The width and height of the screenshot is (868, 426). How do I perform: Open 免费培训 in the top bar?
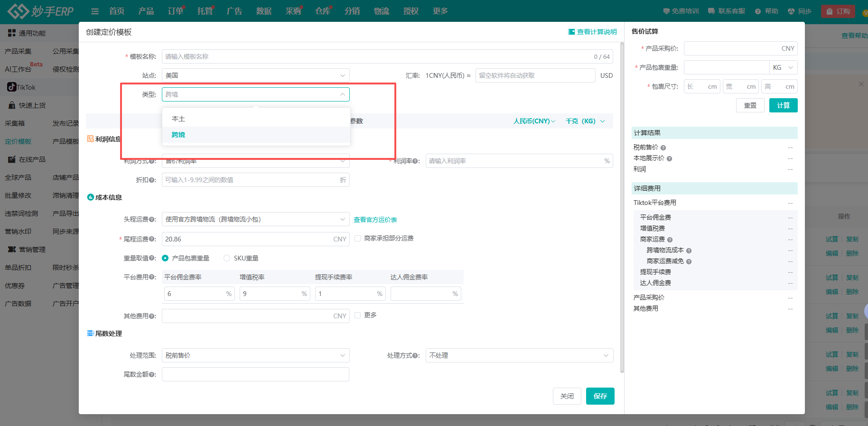681,11
